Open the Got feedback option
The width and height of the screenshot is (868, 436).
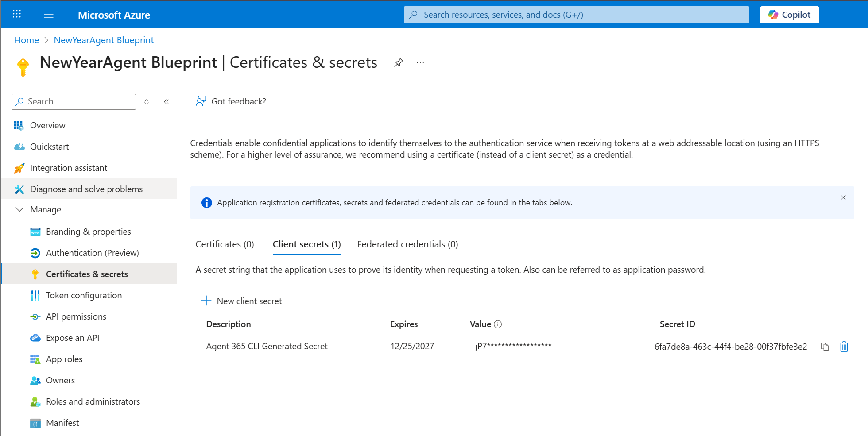coord(231,101)
